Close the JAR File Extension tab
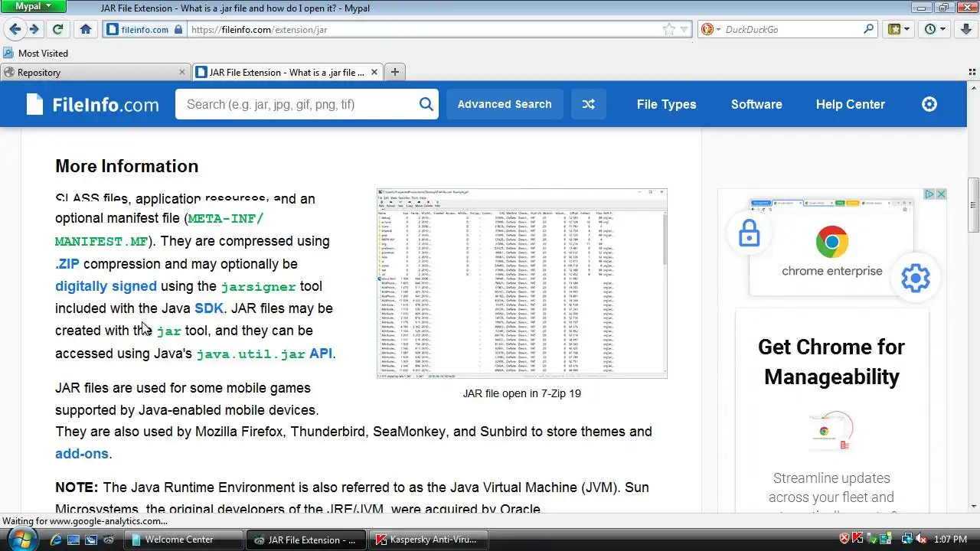Viewport: 980px width, 551px height. [x=374, y=72]
